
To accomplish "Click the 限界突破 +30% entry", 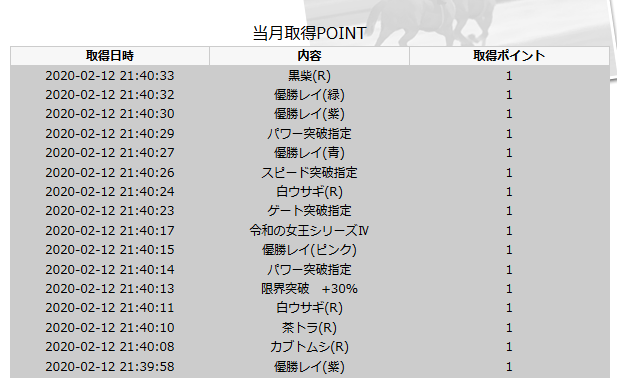I will coord(309,289).
